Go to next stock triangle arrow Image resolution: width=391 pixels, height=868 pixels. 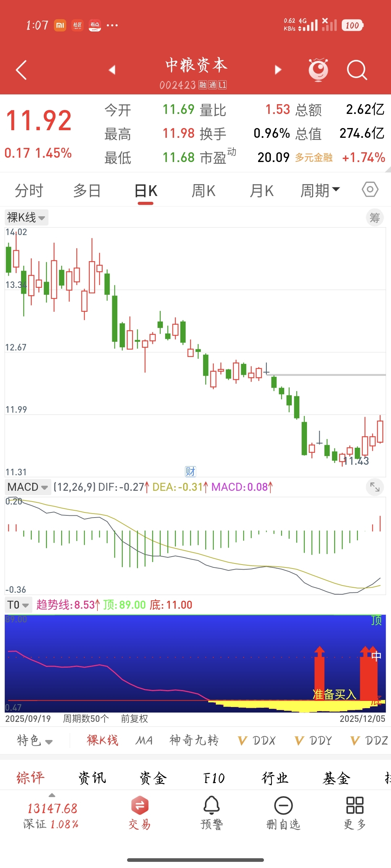278,69
